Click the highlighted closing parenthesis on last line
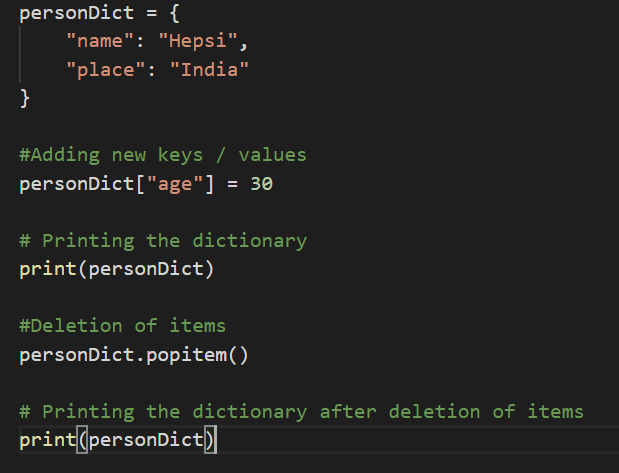The width and height of the screenshot is (619, 473). (210, 440)
